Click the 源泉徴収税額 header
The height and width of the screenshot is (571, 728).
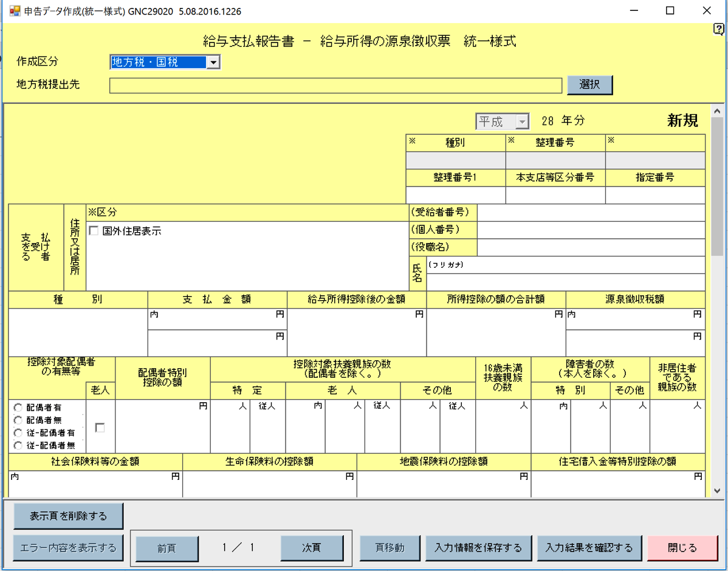(634, 299)
